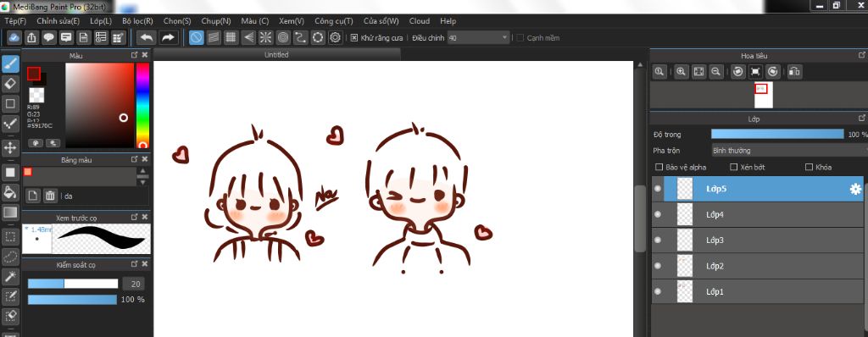Select the Fill rectangle tool
Viewport: 868px width, 337px height.
tap(10, 173)
